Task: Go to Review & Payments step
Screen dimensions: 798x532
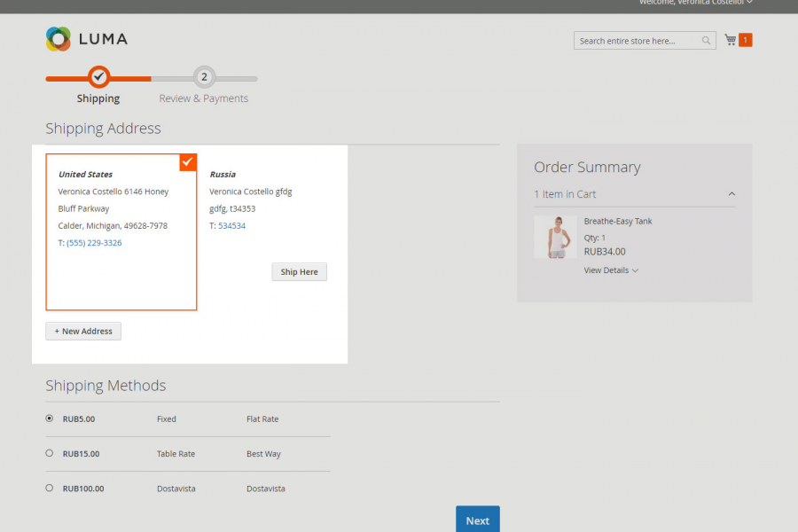Action: coord(204,98)
